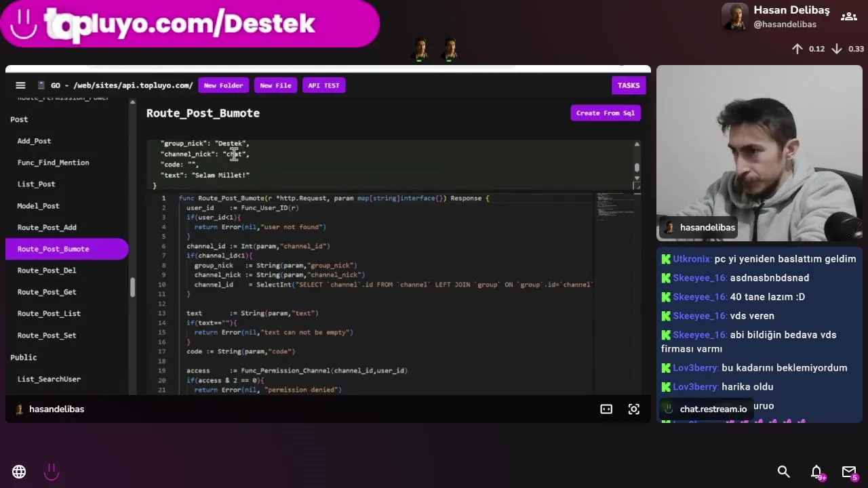868x488 pixels.
Task: Click the second small avatar above the stream
Action: [450, 49]
